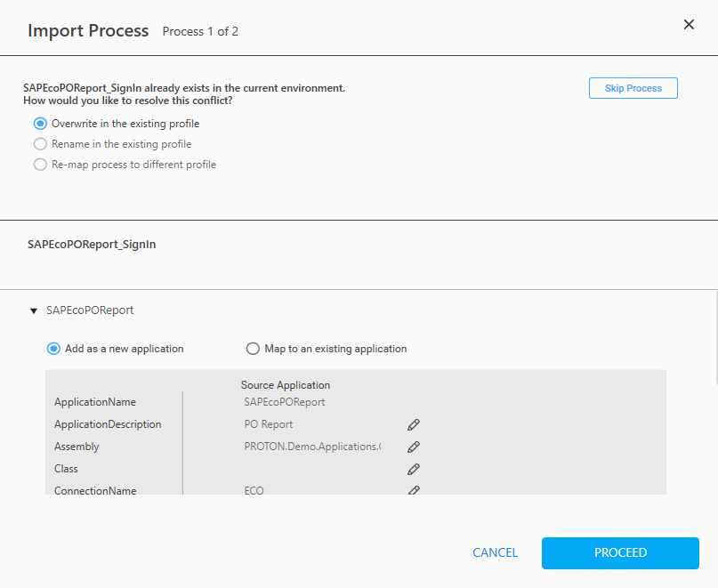Click the Class field label
Image resolution: width=718 pixels, height=588 pixels.
[66, 469]
